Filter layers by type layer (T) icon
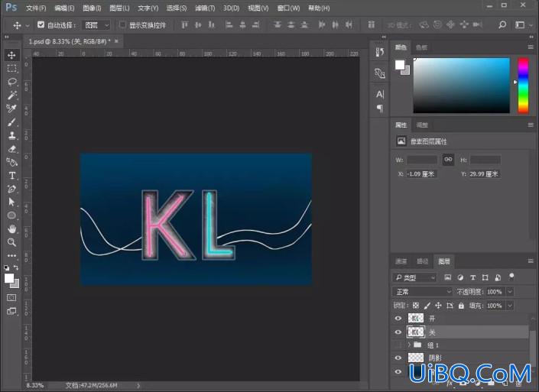This screenshot has width=539, height=392. pos(472,277)
